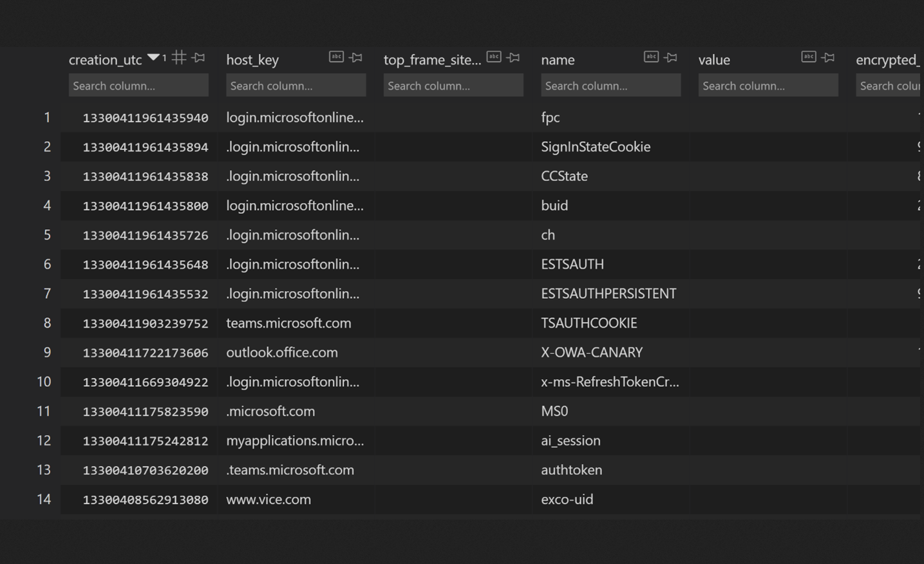Pin the name column

pyautogui.click(x=671, y=57)
